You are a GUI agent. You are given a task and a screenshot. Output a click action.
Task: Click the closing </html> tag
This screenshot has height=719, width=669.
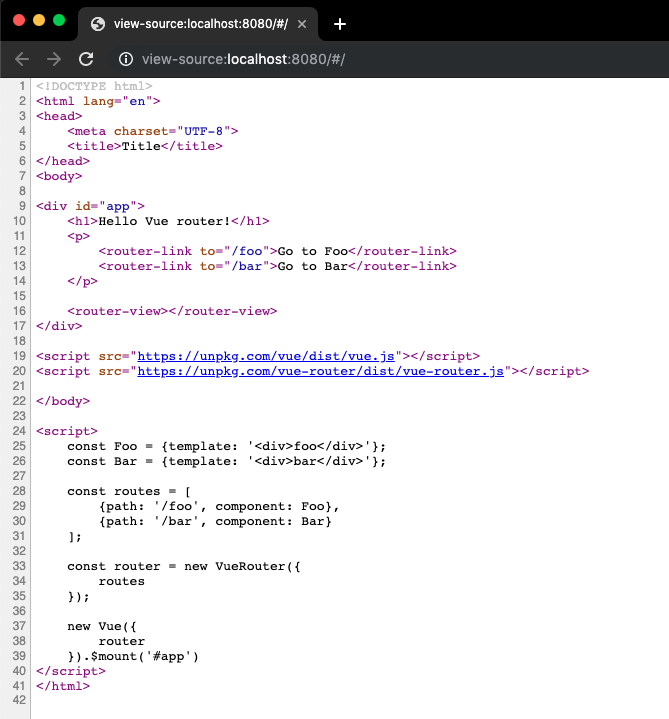[63, 686]
